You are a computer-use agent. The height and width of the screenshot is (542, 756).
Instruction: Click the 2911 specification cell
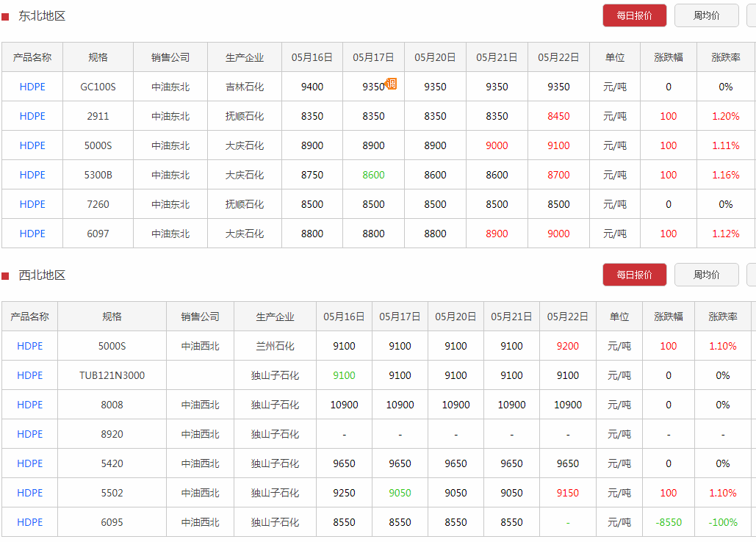(x=98, y=116)
